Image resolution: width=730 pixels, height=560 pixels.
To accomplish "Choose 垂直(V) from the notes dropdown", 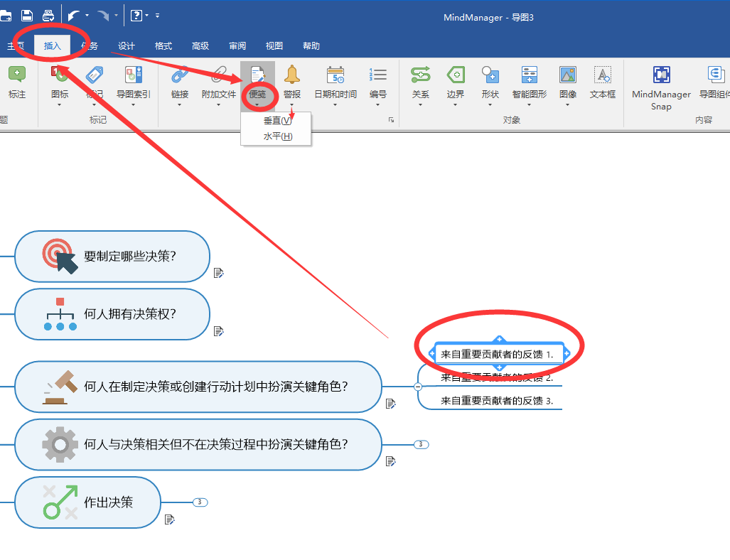I will pos(276,120).
